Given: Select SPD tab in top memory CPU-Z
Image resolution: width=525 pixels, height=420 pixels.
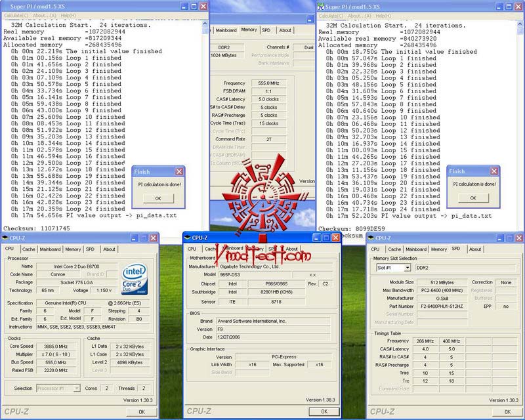Looking at the screenshot, I should tap(266, 30).
